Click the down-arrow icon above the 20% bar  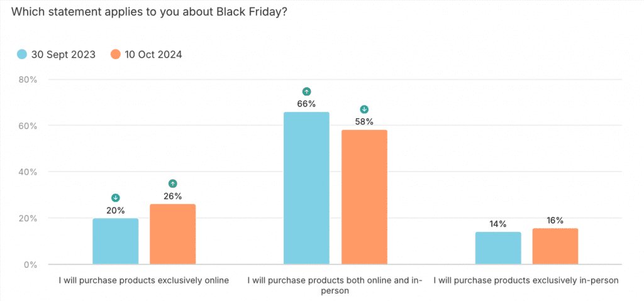point(115,198)
